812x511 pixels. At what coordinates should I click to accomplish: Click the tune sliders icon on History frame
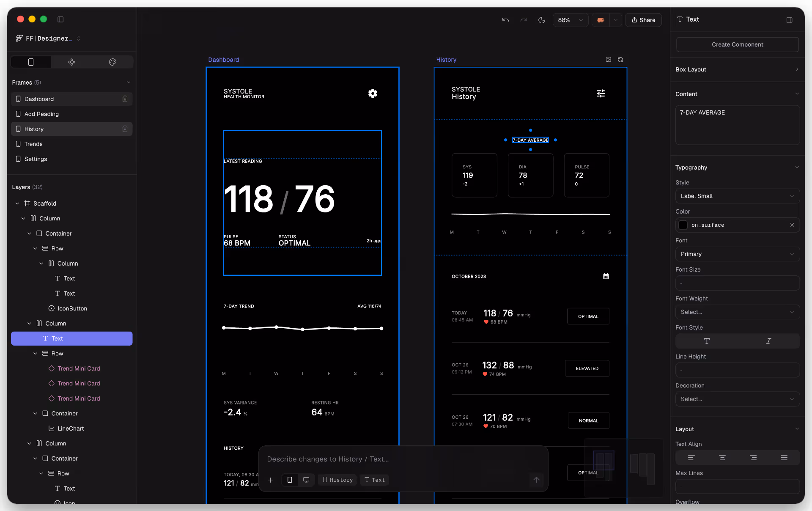601,93
